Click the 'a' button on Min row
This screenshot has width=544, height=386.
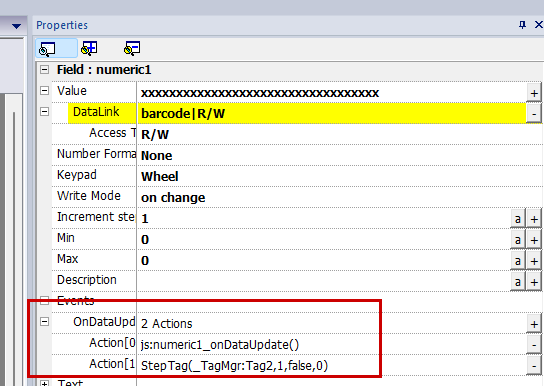518,240
